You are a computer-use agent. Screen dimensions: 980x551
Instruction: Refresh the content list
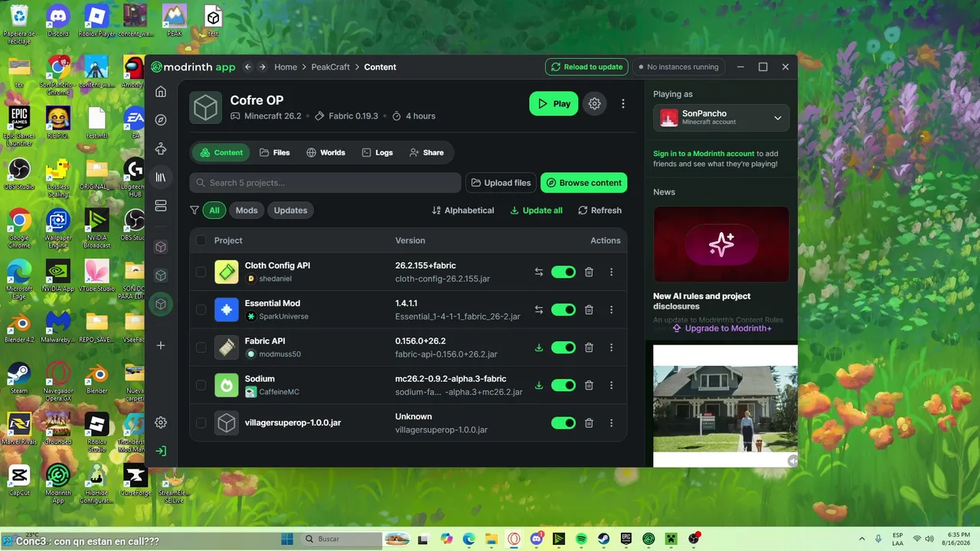599,210
